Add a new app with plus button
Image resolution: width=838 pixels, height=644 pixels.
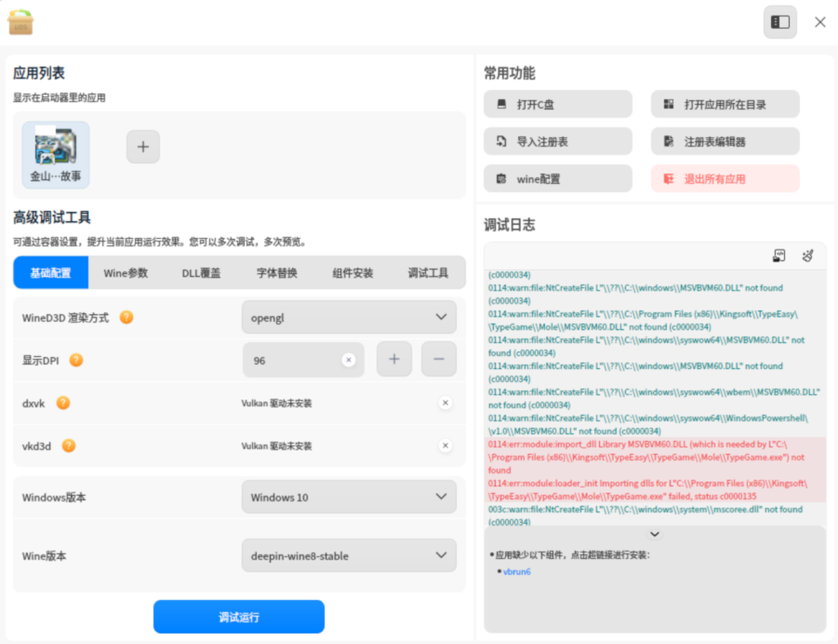143,147
